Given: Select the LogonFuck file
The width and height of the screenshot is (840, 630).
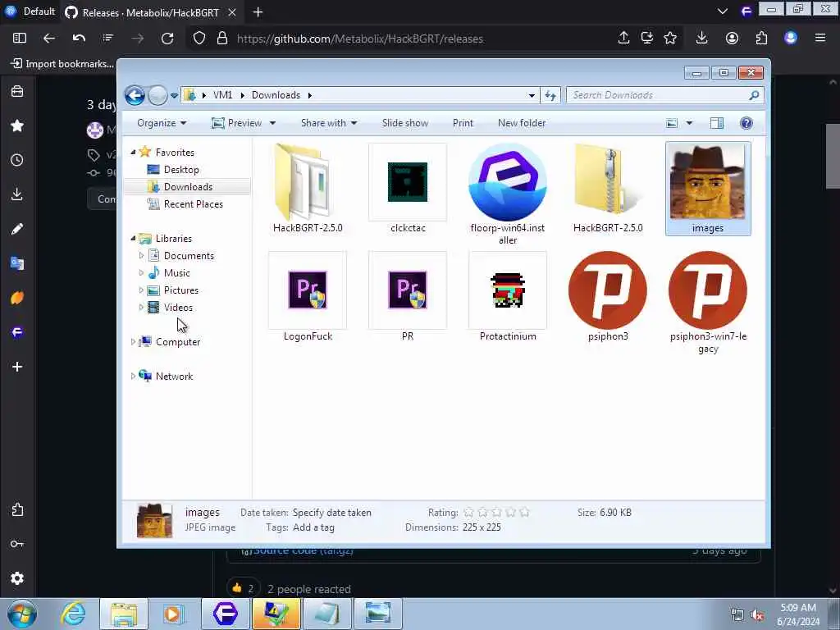Looking at the screenshot, I should point(308,297).
